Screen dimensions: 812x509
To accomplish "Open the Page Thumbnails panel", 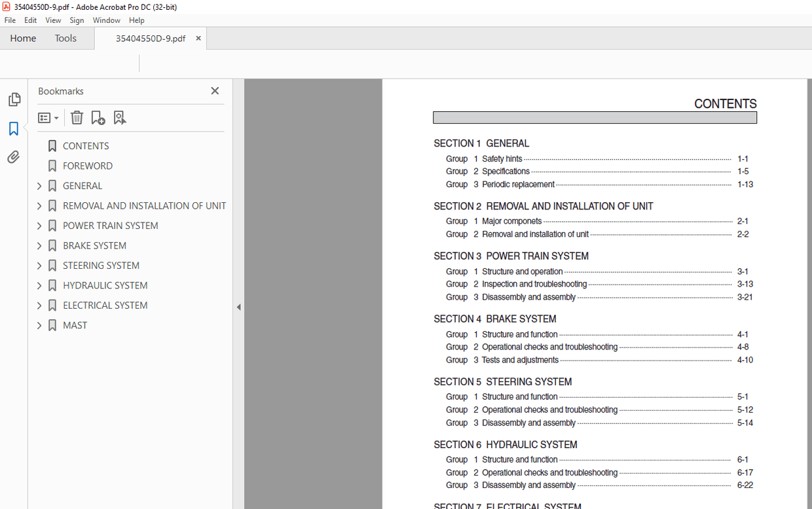I will click(x=14, y=99).
